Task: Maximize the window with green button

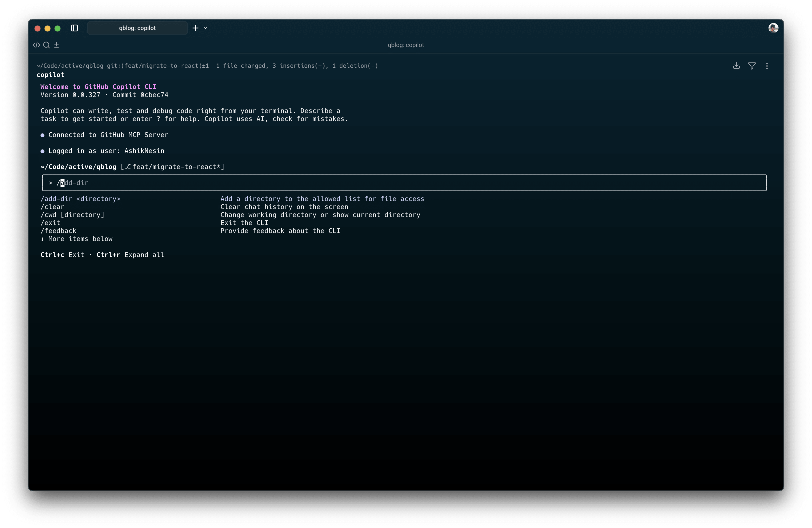Action: point(58,28)
